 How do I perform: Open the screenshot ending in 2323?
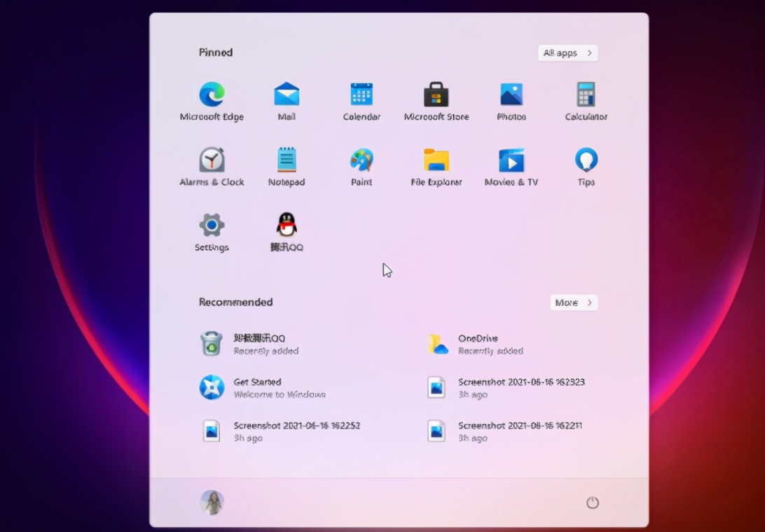[506, 388]
